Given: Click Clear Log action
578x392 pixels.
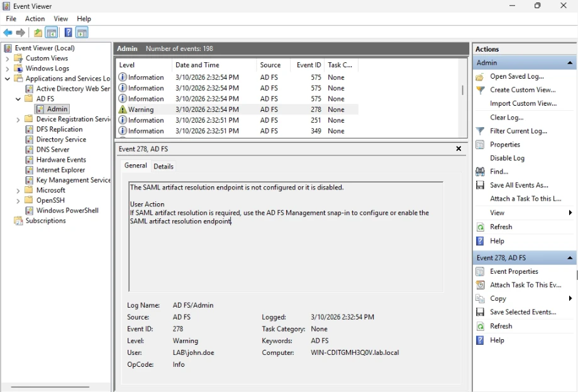Looking at the screenshot, I should pos(506,117).
